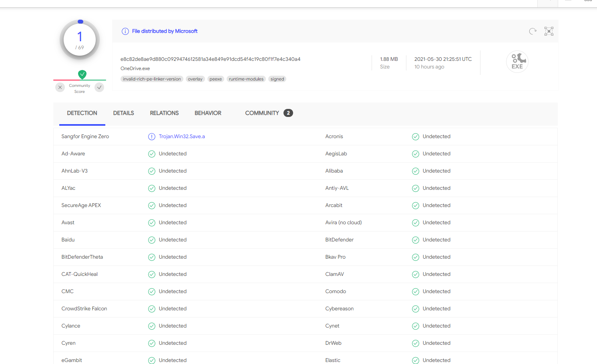Click the File distributed by Microsoft link
Viewport: 597px width, 364px height.
(x=165, y=31)
